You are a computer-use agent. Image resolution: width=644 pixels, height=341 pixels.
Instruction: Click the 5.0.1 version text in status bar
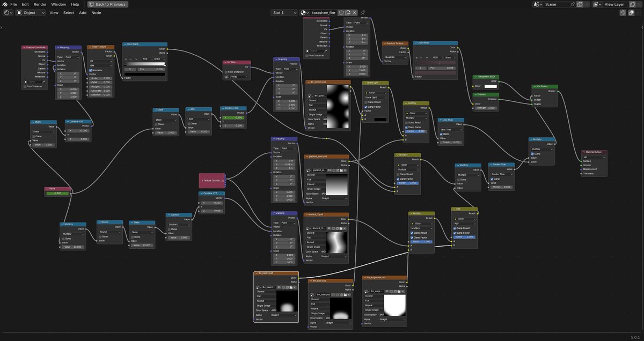pyautogui.click(x=634, y=338)
